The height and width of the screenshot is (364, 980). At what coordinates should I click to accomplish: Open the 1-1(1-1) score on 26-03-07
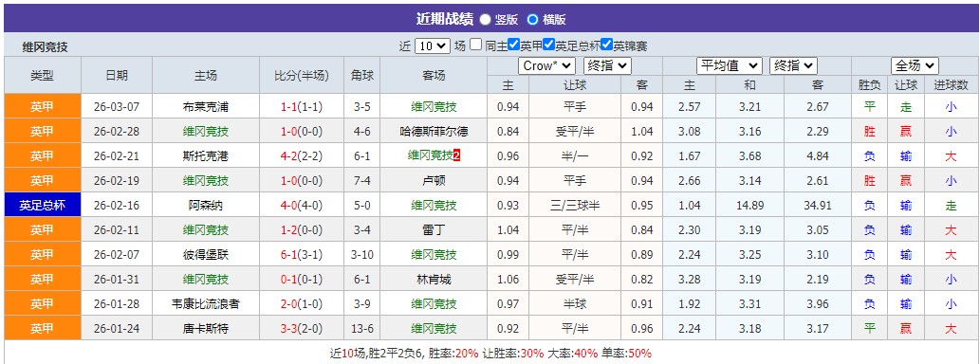(302, 107)
